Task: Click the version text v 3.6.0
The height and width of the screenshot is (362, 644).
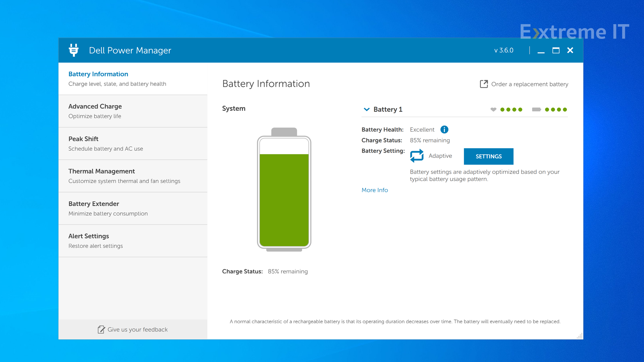Action: [504, 50]
